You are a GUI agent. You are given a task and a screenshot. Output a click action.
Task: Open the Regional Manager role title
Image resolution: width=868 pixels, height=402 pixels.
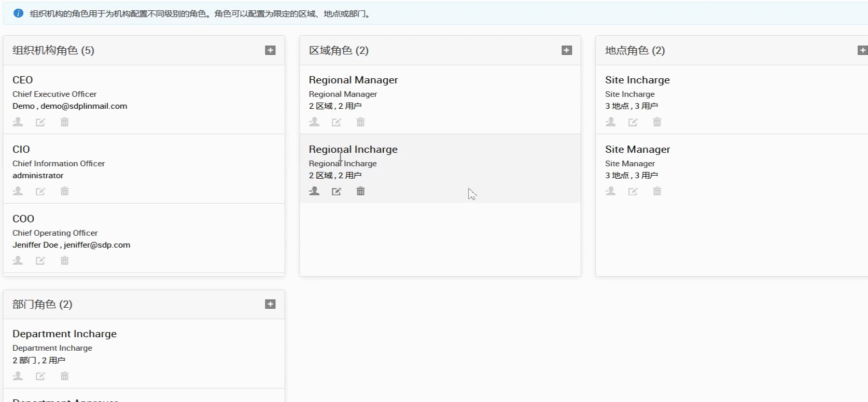pos(353,80)
